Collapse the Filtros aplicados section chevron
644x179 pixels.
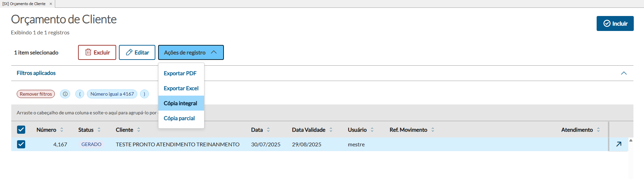point(624,73)
